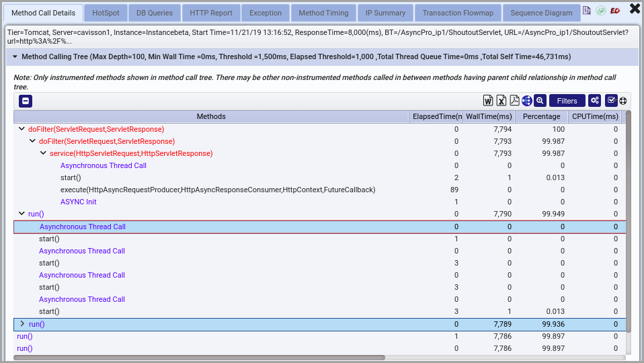Click the Filters button
Image resolution: width=644 pixels, height=363 pixels.
coord(567,101)
